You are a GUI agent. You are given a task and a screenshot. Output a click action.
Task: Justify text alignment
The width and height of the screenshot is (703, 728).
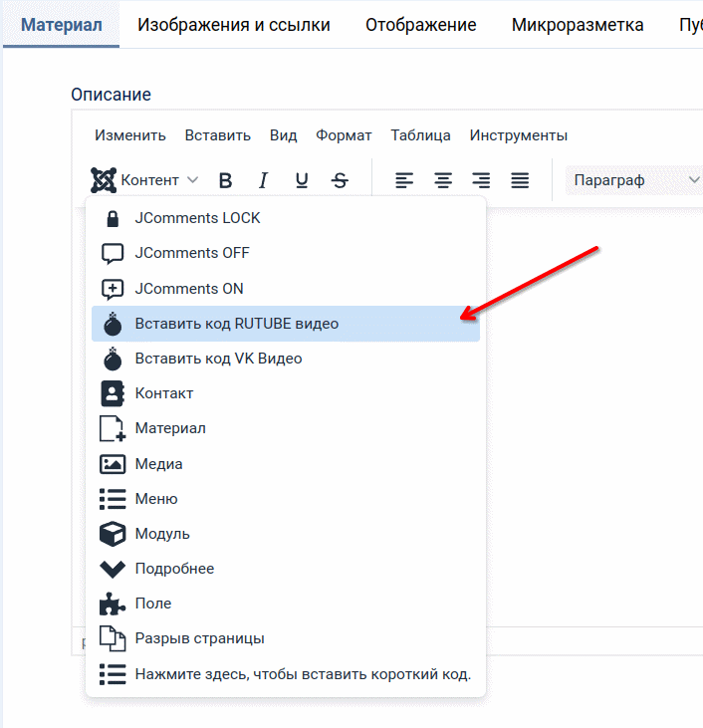(x=520, y=180)
